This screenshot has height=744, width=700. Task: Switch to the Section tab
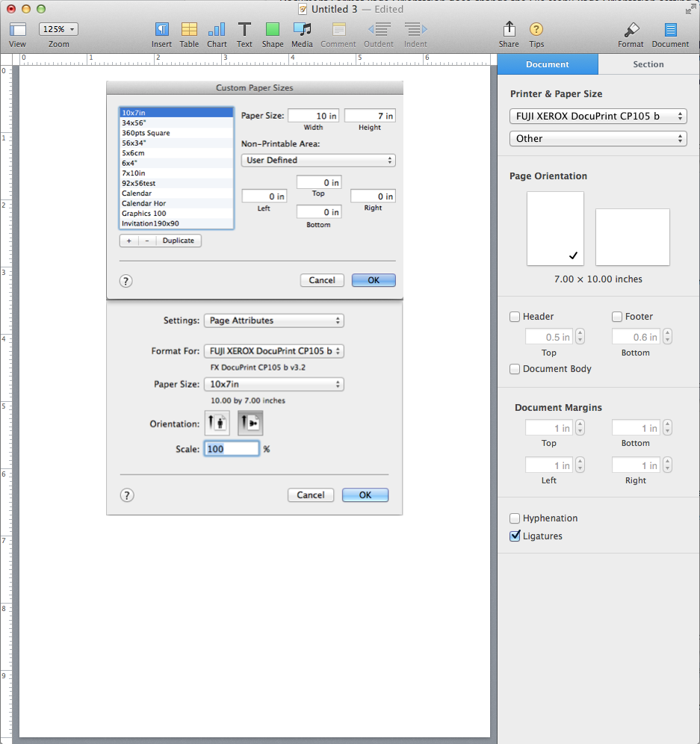pyautogui.click(x=648, y=64)
